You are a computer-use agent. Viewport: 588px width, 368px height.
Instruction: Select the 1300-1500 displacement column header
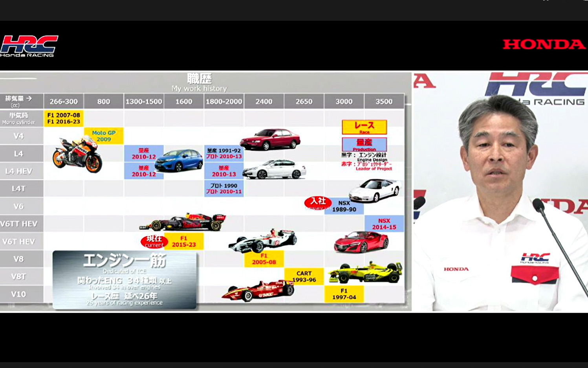(144, 101)
